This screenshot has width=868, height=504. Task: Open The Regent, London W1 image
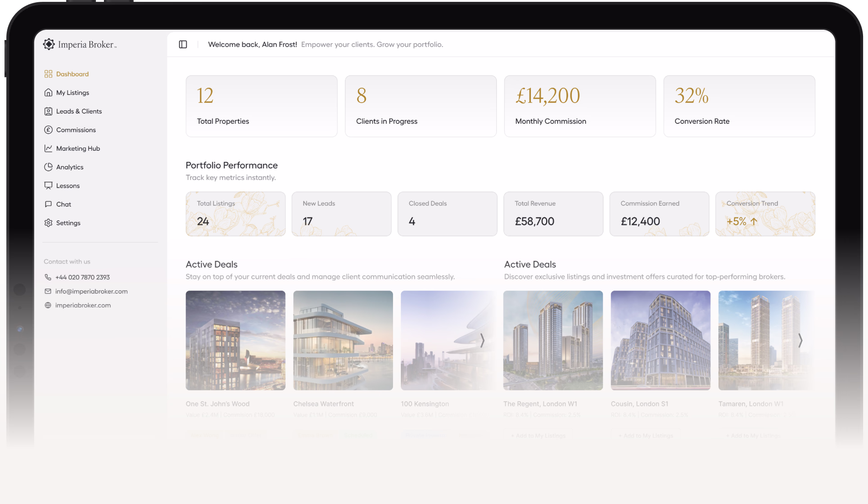pos(553,340)
